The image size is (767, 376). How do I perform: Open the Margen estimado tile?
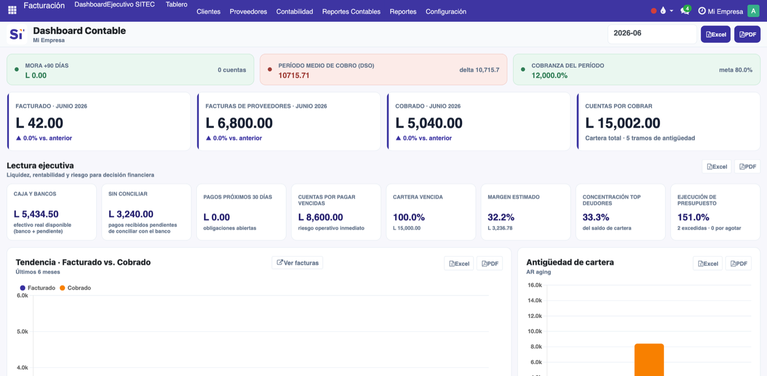coord(526,212)
